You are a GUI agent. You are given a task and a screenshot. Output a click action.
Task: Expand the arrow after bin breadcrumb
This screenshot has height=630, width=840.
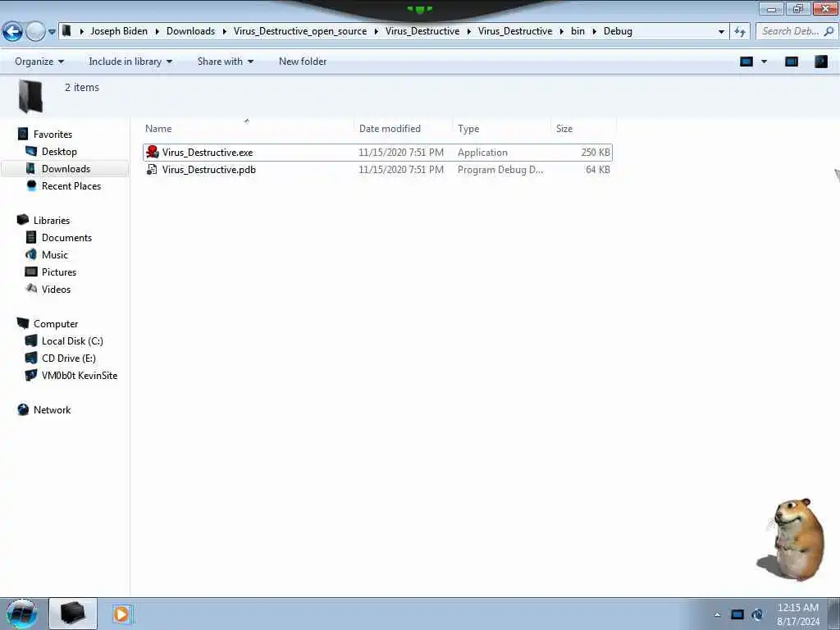(594, 32)
